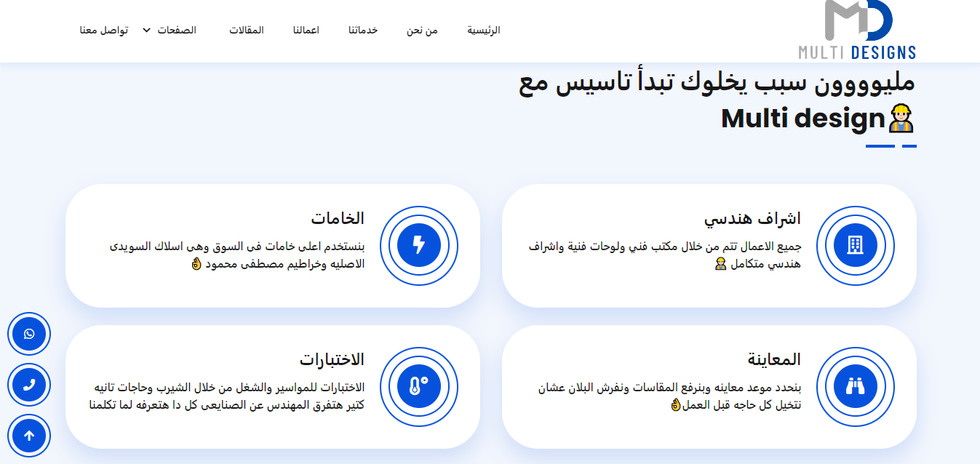980x464 pixels.
Task: Click description text starting بنحدد موعد معاينه
Action: (x=669, y=396)
